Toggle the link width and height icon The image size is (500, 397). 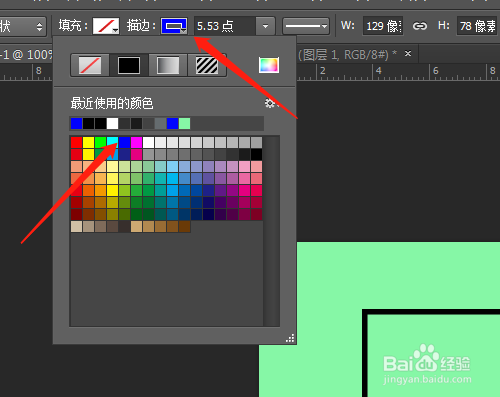[420, 26]
